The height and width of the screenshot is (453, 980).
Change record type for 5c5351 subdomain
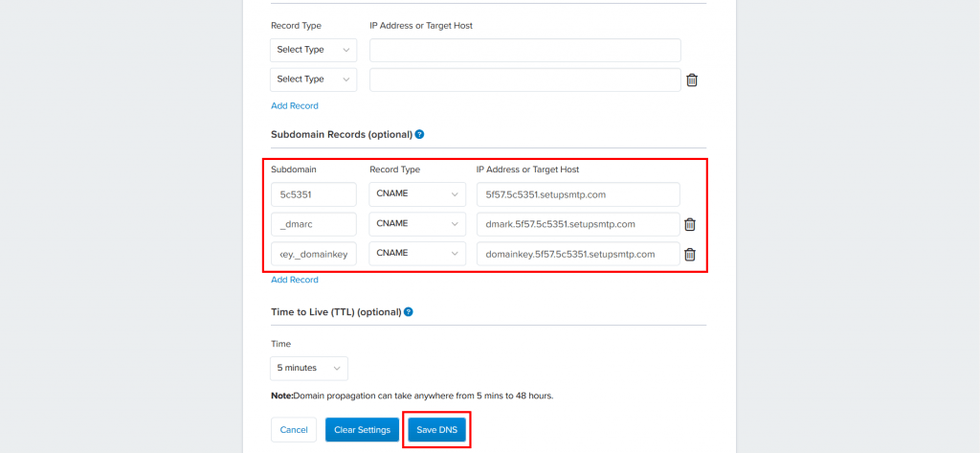point(417,194)
